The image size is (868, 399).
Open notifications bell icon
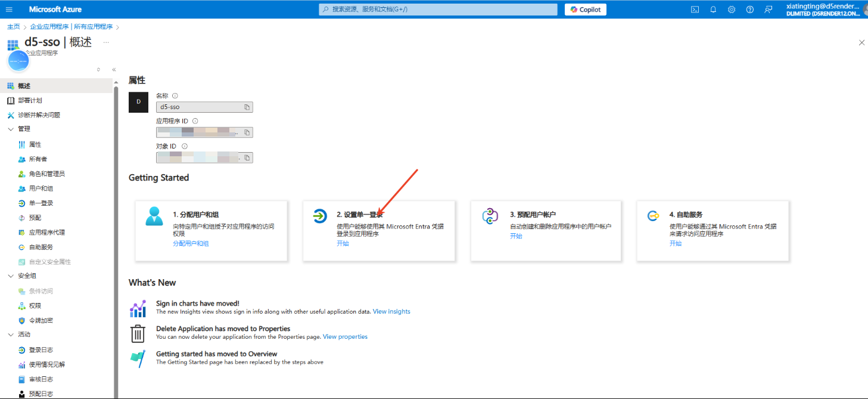tap(713, 10)
